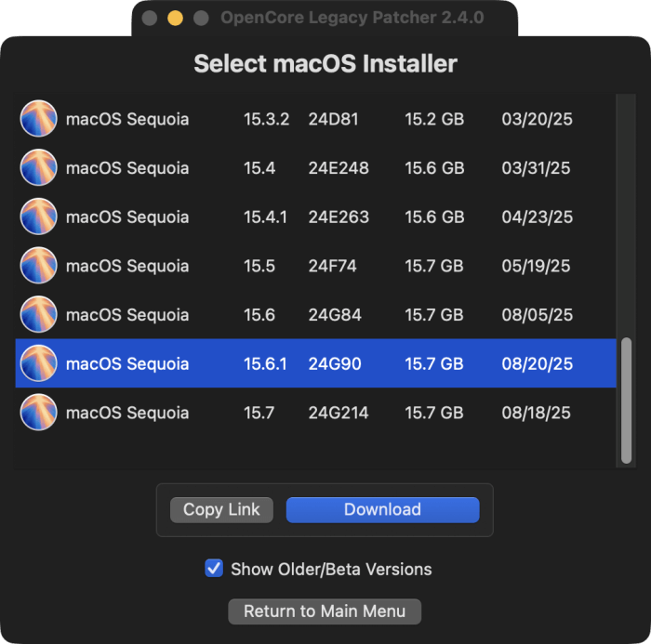651x644 pixels.
Task: Click the Sequoia icon beside build 24E263
Action: pyautogui.click(x=39, y=217)
